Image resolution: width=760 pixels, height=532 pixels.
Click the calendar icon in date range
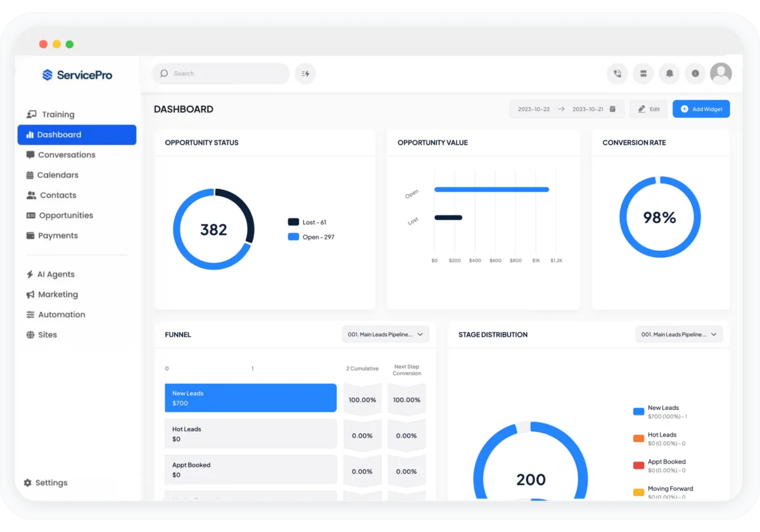click(612, 109)
